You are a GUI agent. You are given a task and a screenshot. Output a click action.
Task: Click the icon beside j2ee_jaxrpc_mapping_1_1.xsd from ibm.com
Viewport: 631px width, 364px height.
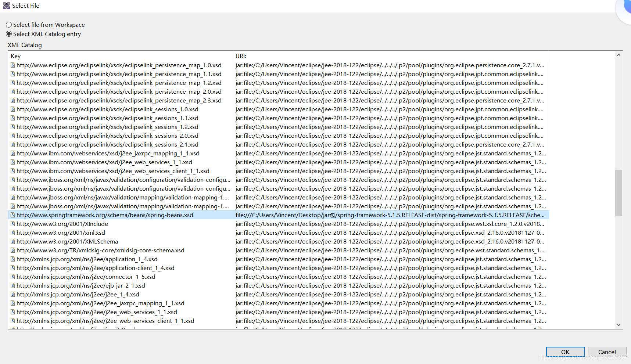[x=13, y=154]
